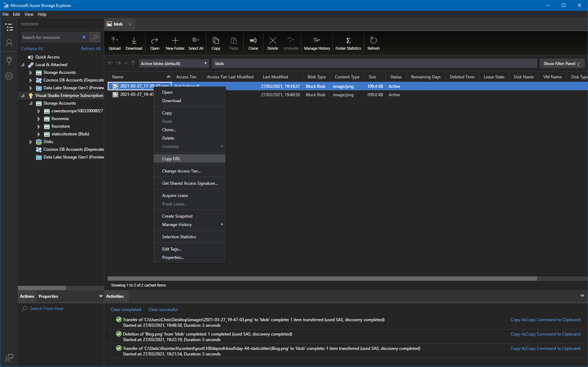Click the Show Filter Panel button
Viewport: 588px width, 367px height.
(562, 63)
